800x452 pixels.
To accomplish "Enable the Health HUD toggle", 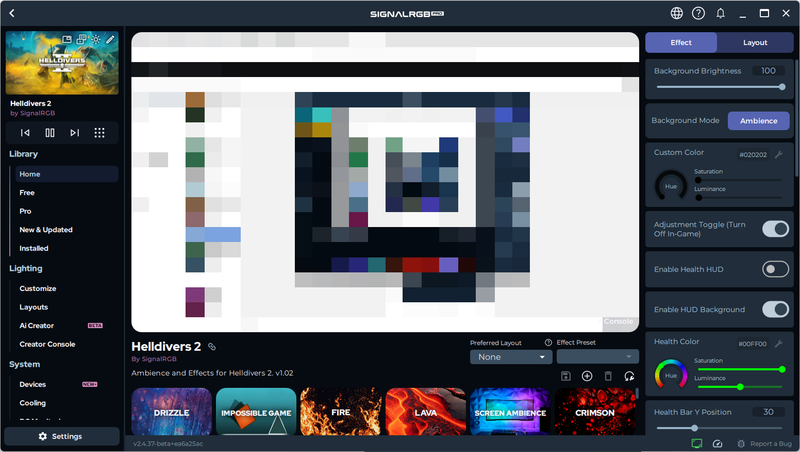I will (x=775, y=269).
